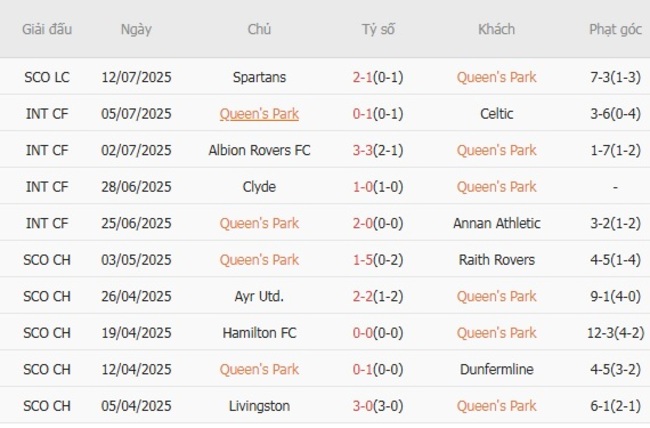Select Dunfermline in the away column

496,370
